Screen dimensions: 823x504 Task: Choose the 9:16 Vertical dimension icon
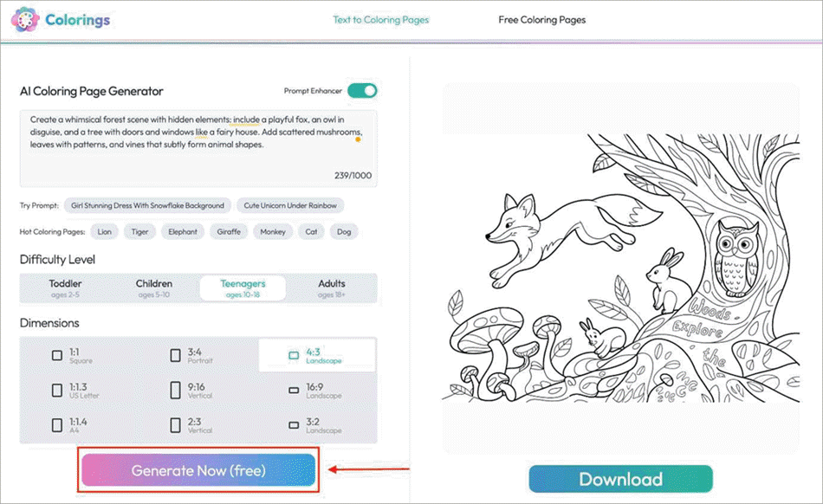point(176,391)
